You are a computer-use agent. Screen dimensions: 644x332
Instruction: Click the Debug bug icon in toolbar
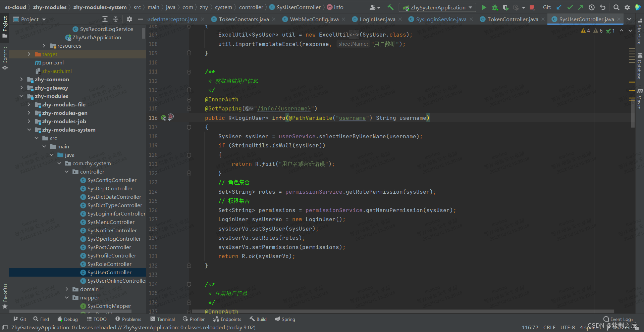pyautogui.click(x=495, y=7)
